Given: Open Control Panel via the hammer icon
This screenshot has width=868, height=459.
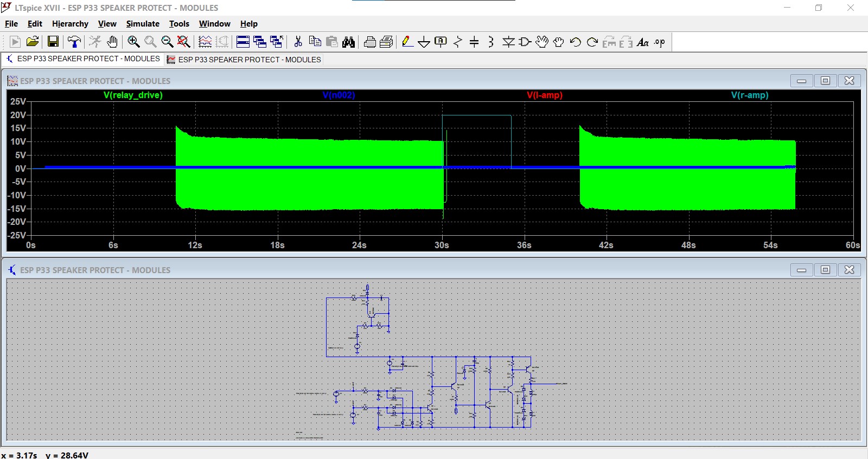Looking at the screenshot, I should tap(74, 42).
